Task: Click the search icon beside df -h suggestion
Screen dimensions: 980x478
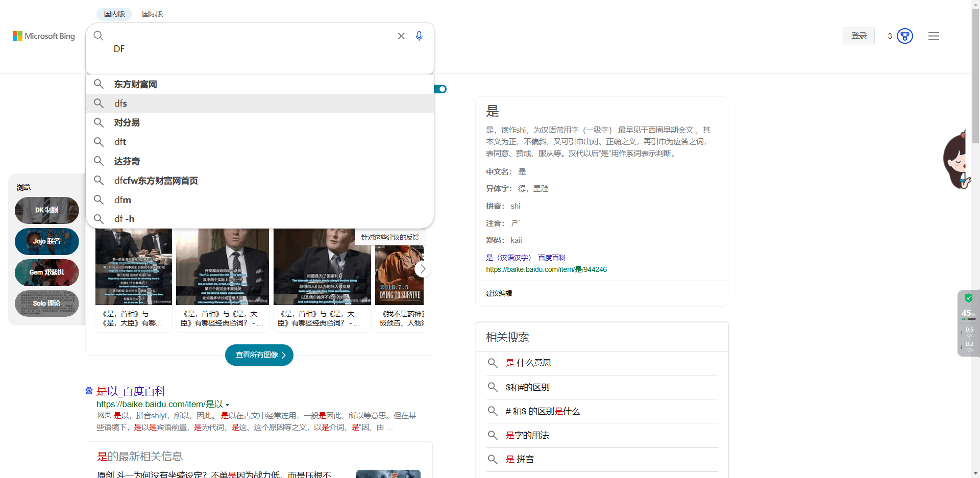Action: 99,219
